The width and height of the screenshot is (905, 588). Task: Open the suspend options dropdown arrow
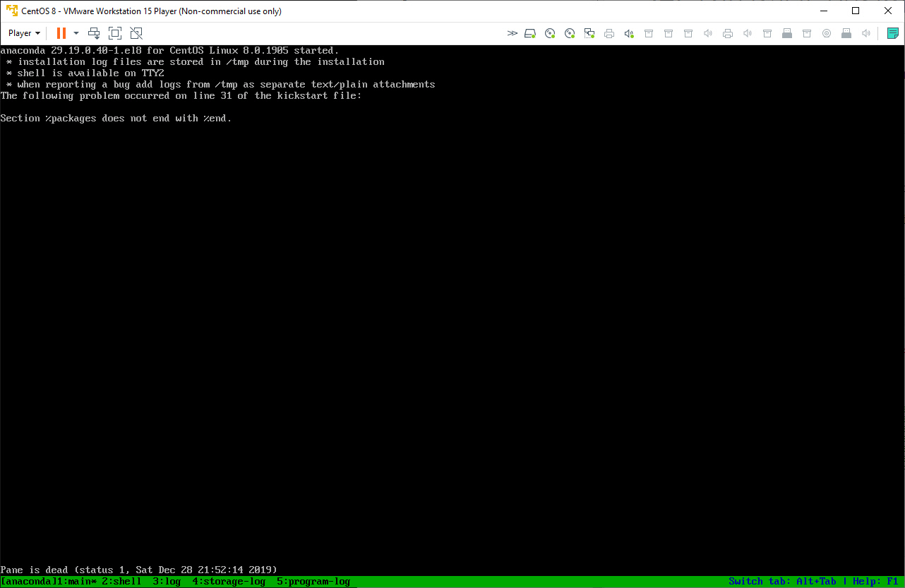[x=76, y=32]
